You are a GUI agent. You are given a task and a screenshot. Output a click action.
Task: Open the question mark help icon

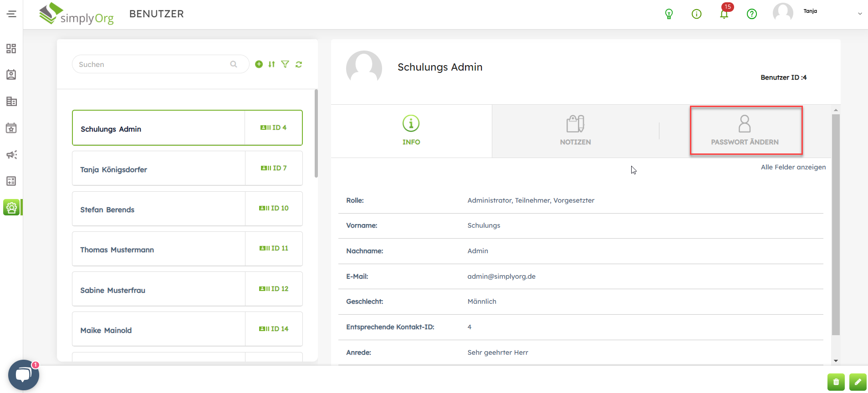(x=752, y=14)
